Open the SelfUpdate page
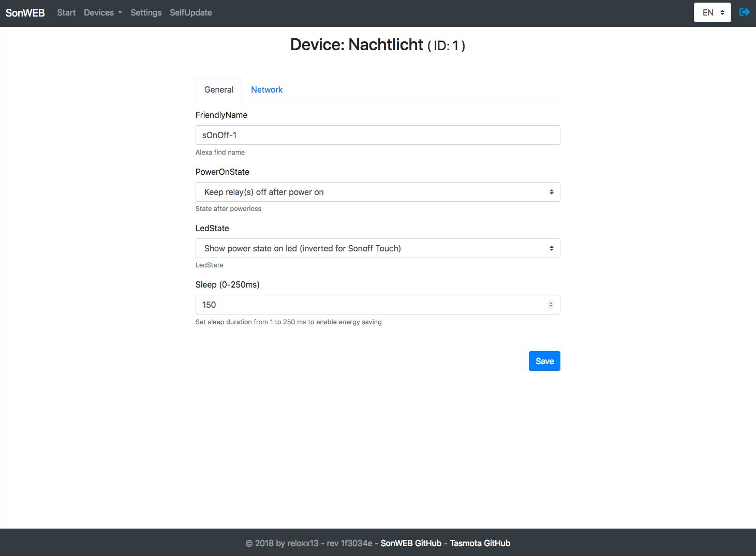This screenshot has width=756, height=556. pyautogui.click(x=191, y=12)
